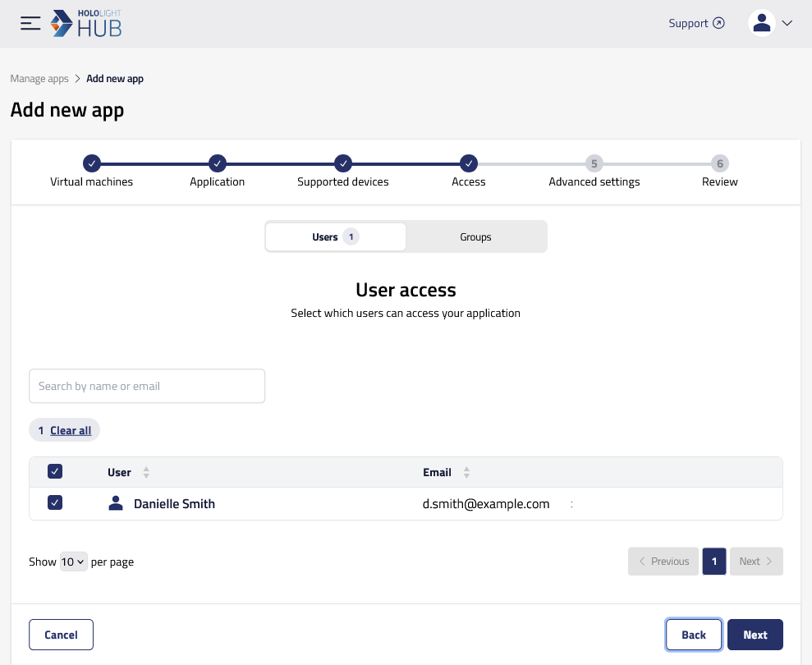Focus the search by name or email field

pos(147,386)
